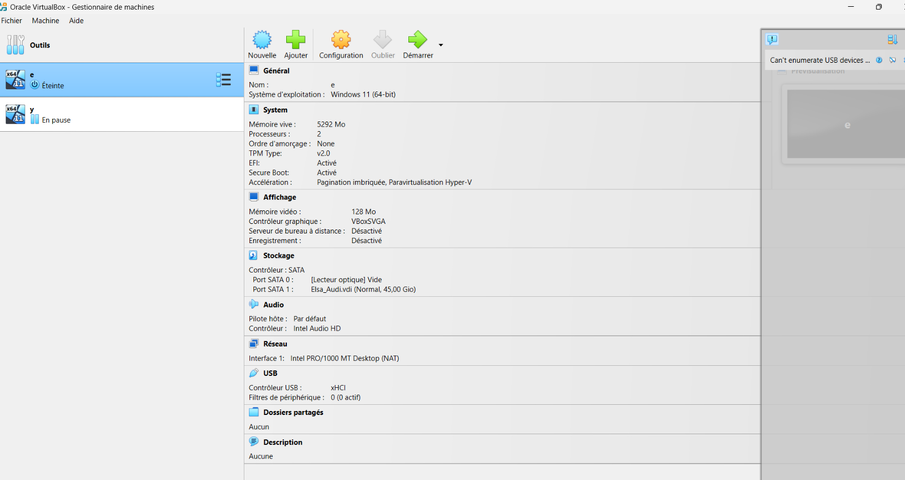Viewport: 905px width, 480px height.
Task: Click the 'xHCI' USB controller value
Action: point(338,387)
